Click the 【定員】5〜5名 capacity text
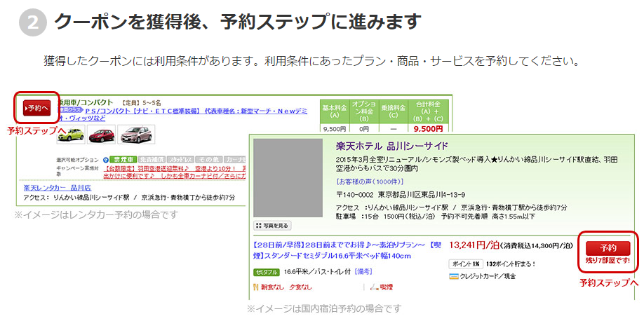The image size is (644, 321). pos(141,102)
